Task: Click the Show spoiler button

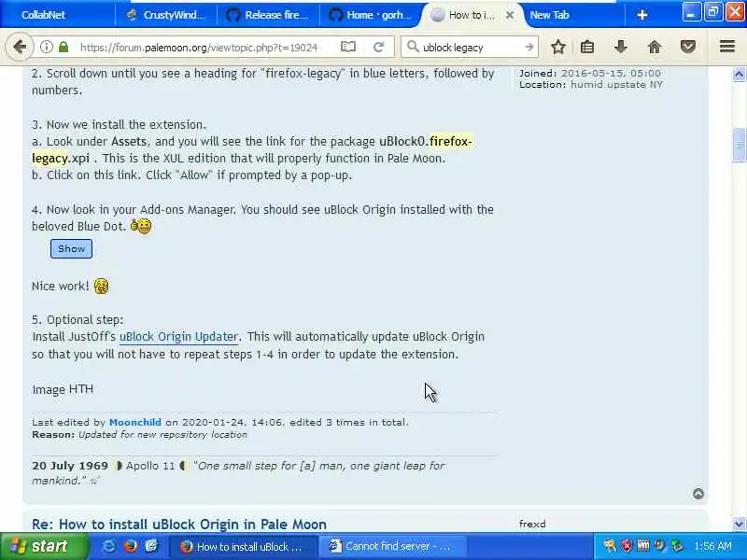Action: 71,248
